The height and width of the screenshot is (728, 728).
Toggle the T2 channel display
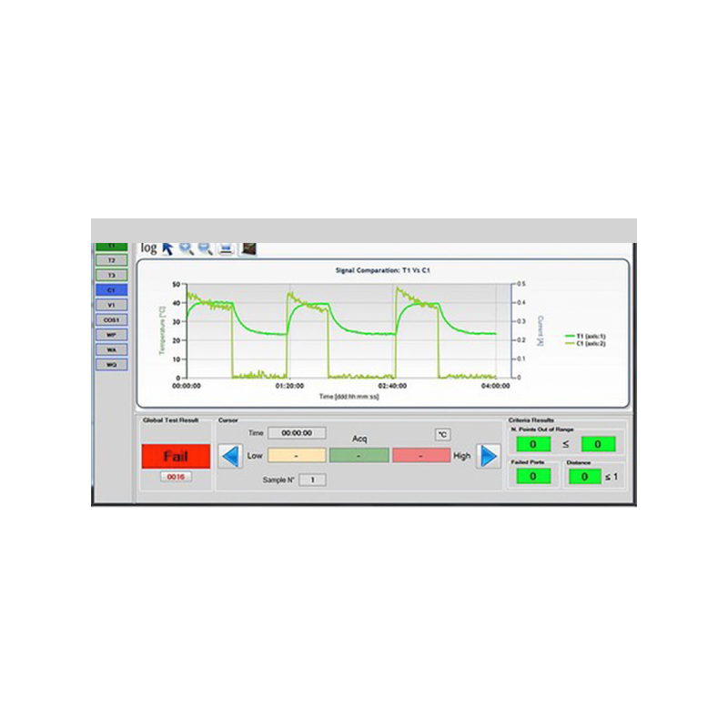click(111, 260)
